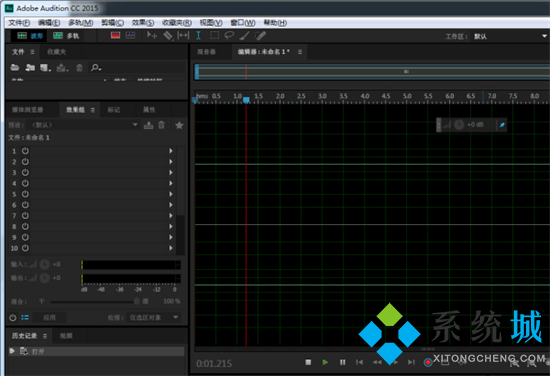The width and height of the screenshot is (550, 376).
Task: Select the Time Selection tool
Action: coord(199,35)
